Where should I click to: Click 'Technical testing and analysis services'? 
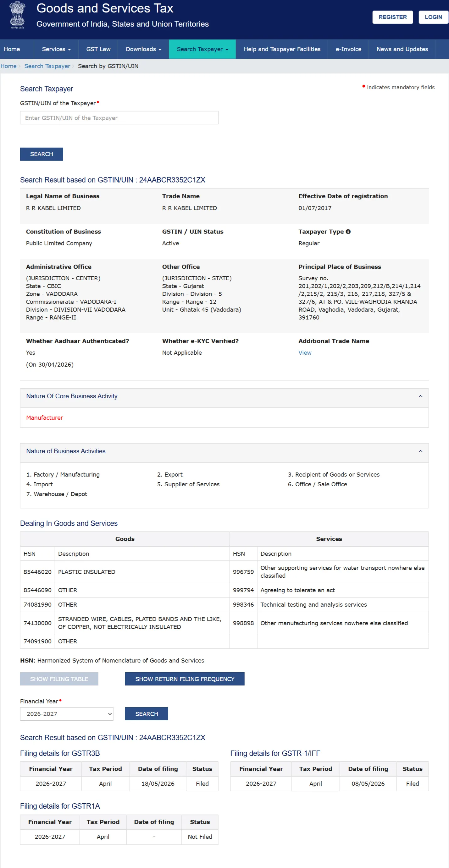click(x=313, y=604)
